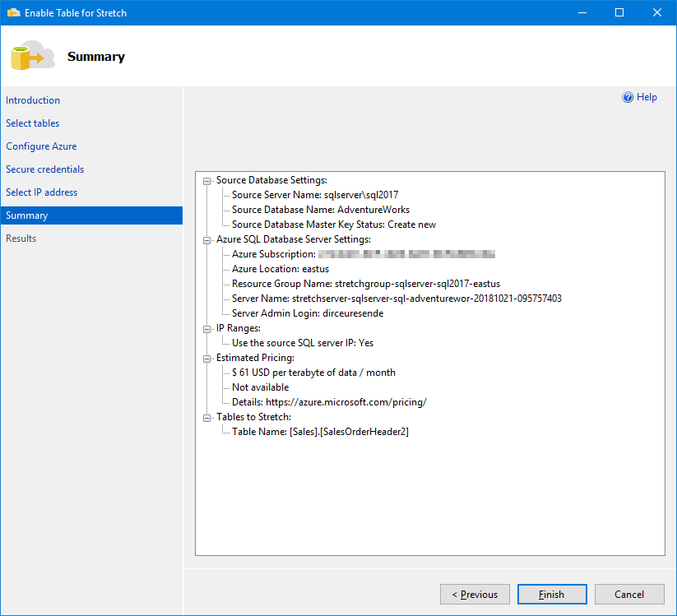Select the Azure SQL Database Server Settings label
Viewport: 677px width, 616px height.
(293, 239)
